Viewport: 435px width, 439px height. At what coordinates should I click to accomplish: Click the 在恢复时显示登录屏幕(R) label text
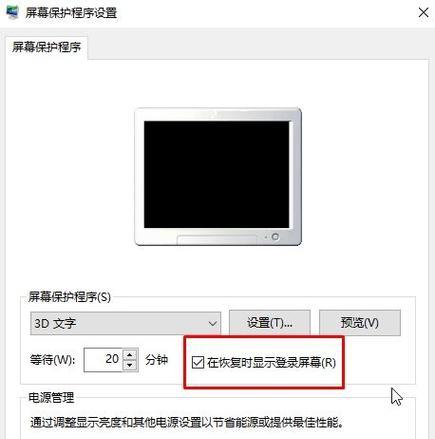[x=271, y=362]
